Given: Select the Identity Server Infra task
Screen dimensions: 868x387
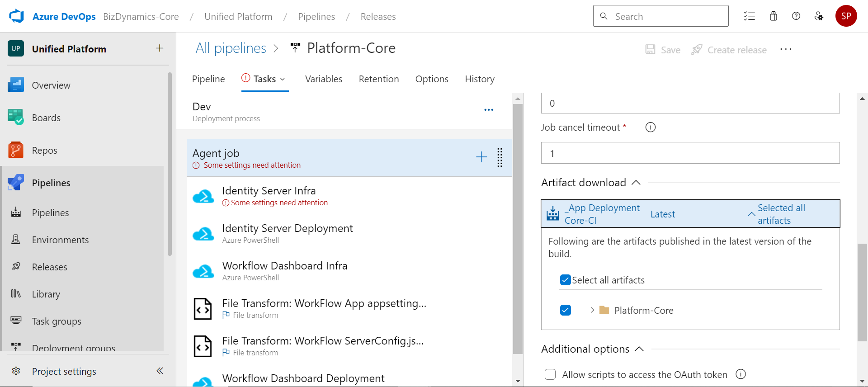Looking at the screenshot, I should (349, 196).
